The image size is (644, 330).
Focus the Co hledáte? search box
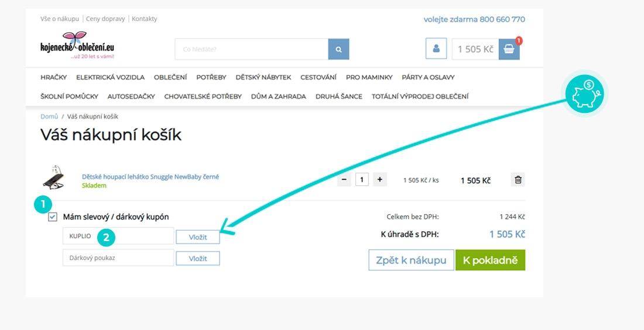pyautogui.click(x=251, y=49)
